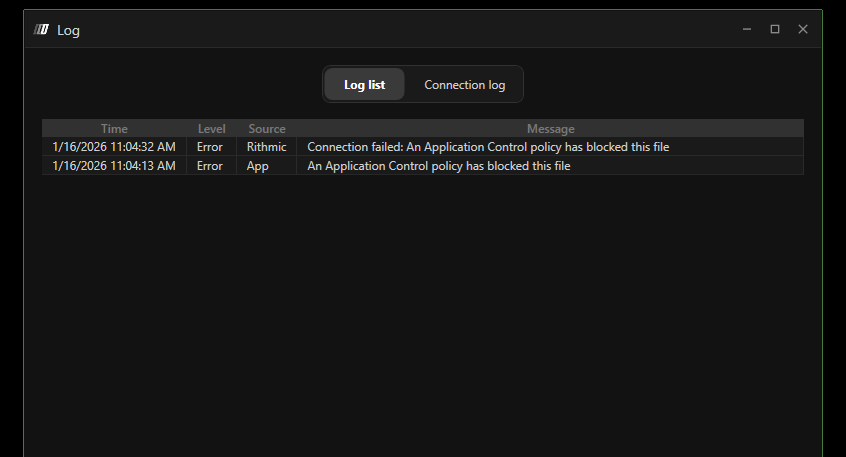Click the Error level cell for Rithmic
Viewport: 846px width, 457px height.
(210, 147)
